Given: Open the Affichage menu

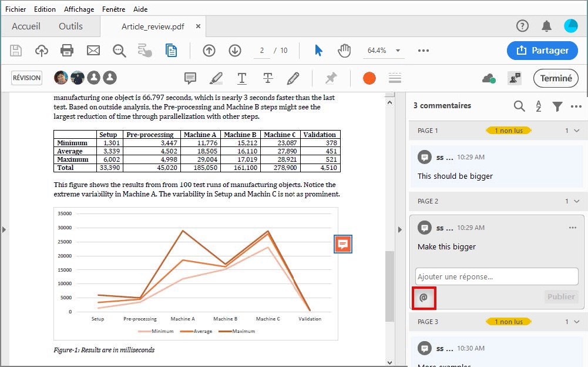Looking at the screenshot, I should tap(79, 9).
